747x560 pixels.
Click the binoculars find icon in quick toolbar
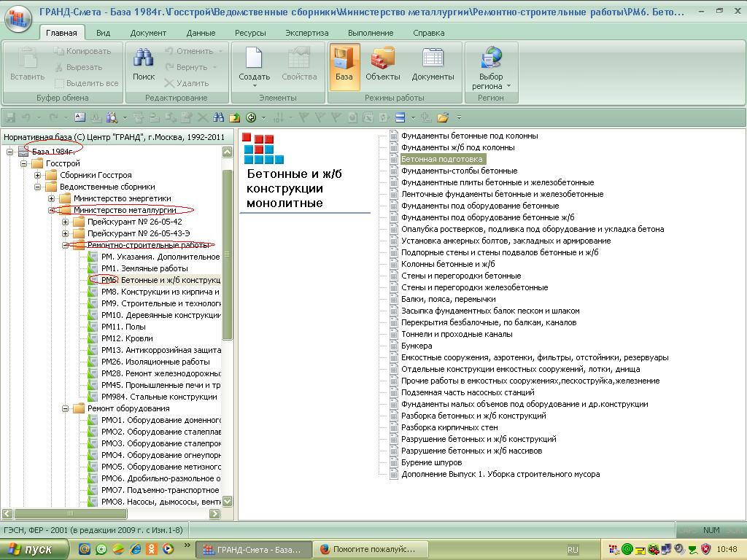click(x=219, y=117)
